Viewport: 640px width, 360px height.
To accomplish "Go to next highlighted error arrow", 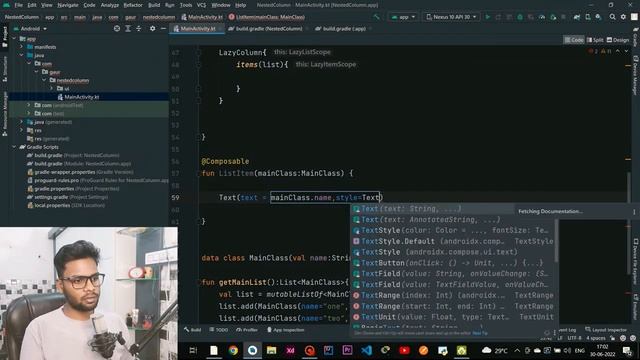I will 626,51.
